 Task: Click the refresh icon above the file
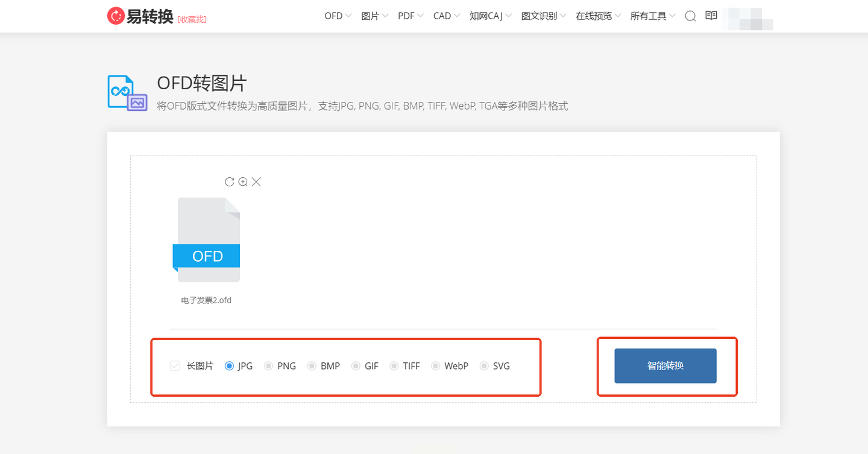point(229,181)
